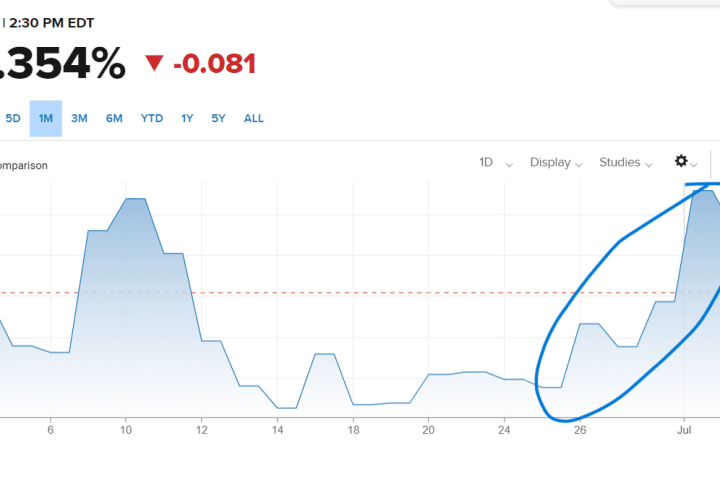Select the 1M time range
This screenshot has height=480, width=720.
[x=46, y=118]
